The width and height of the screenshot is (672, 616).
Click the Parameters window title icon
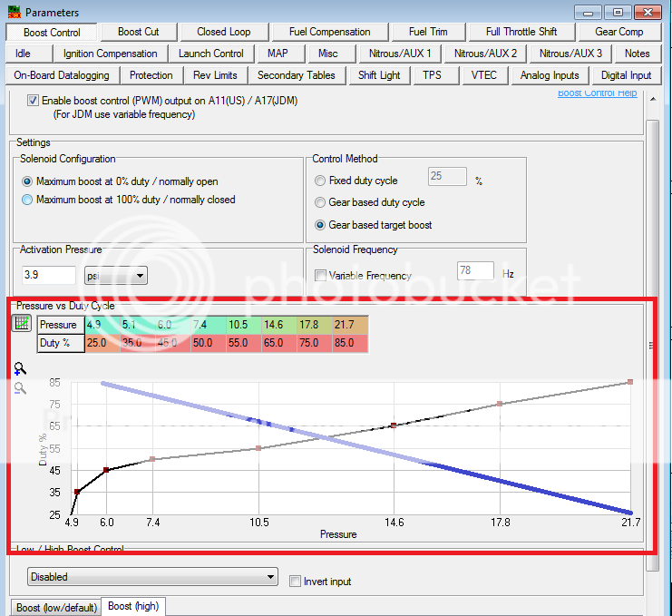(x=12, y=13)
